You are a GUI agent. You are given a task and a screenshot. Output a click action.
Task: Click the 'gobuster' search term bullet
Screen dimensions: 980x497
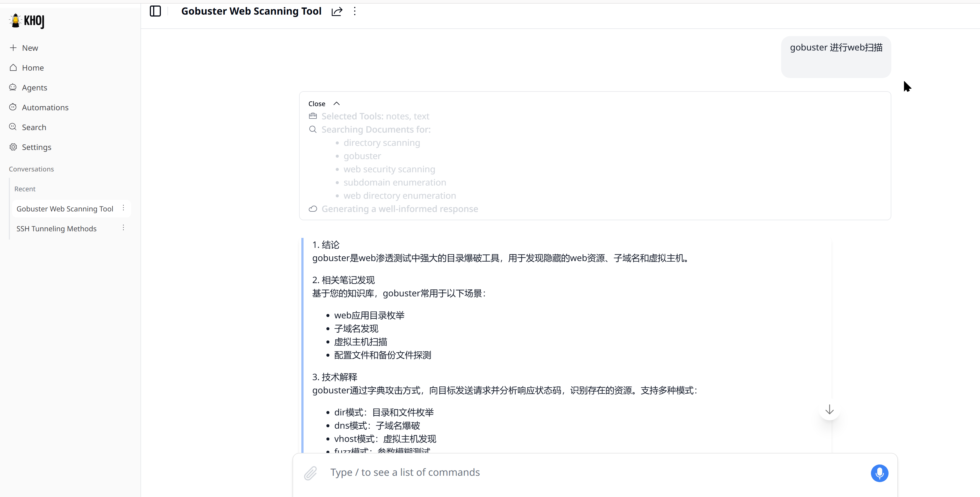pyautogui.click(x=362, y=156)
